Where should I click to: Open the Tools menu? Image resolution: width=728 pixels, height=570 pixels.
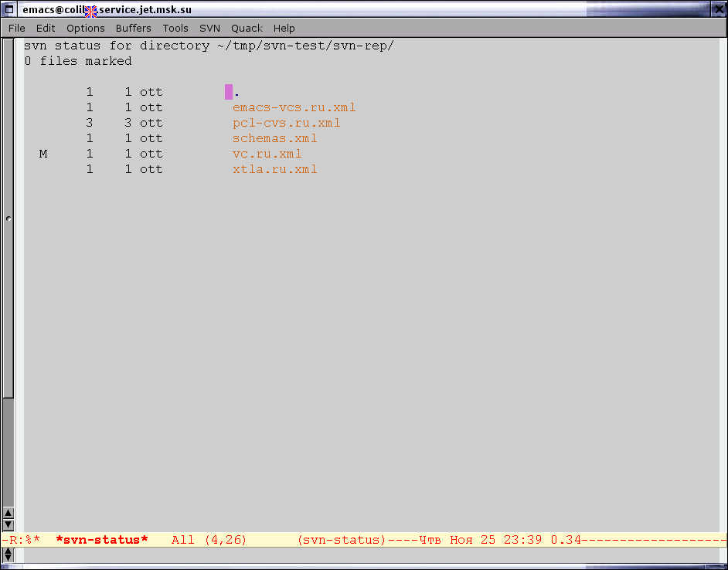[175, 29]
